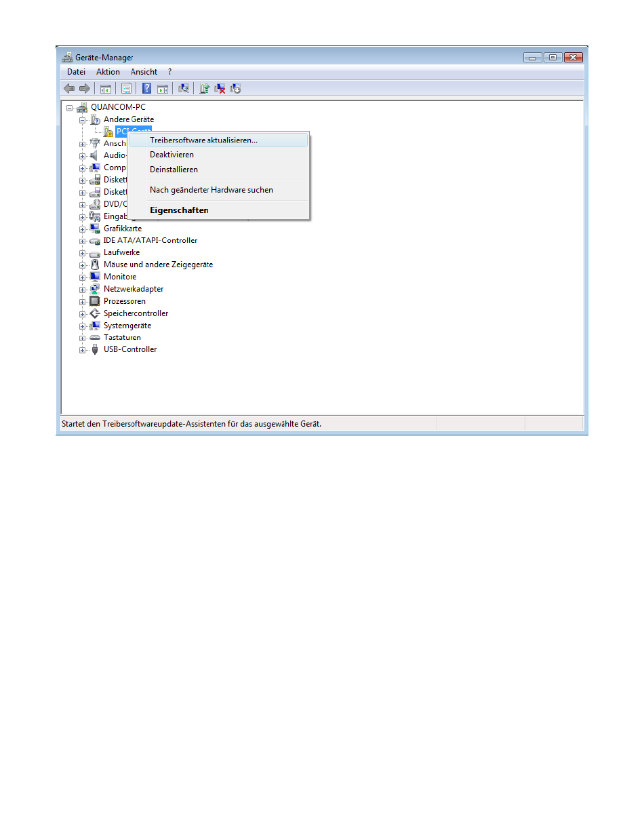This screenshot has height=839, width=644.
Task: Click the Tastaturen keyboard icon
Action: point(96,338)
